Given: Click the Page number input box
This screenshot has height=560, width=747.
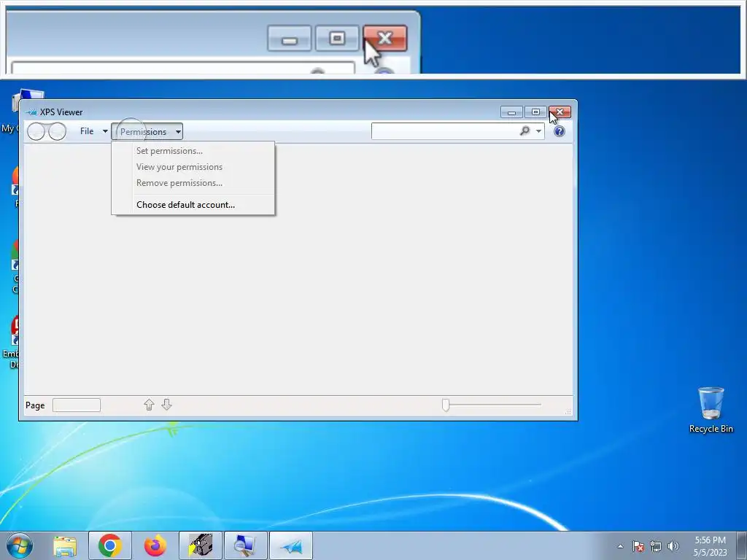Looking at the screenshot, I should tap(76, 405).
